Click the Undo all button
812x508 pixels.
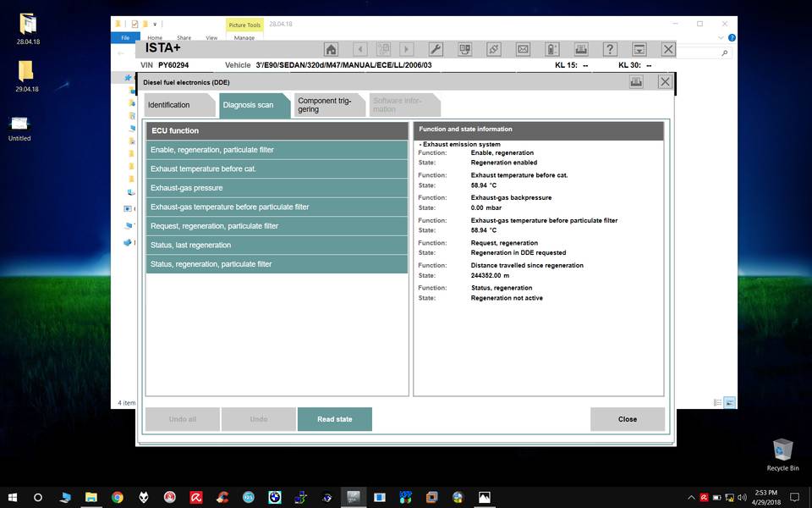(183, 419)
